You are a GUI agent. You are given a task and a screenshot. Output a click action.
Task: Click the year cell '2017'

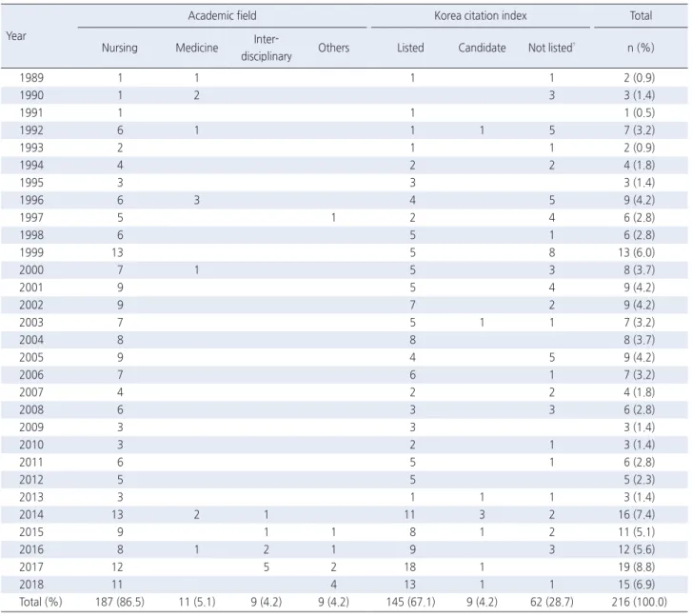pyautogui.click(x=31, y=567)
